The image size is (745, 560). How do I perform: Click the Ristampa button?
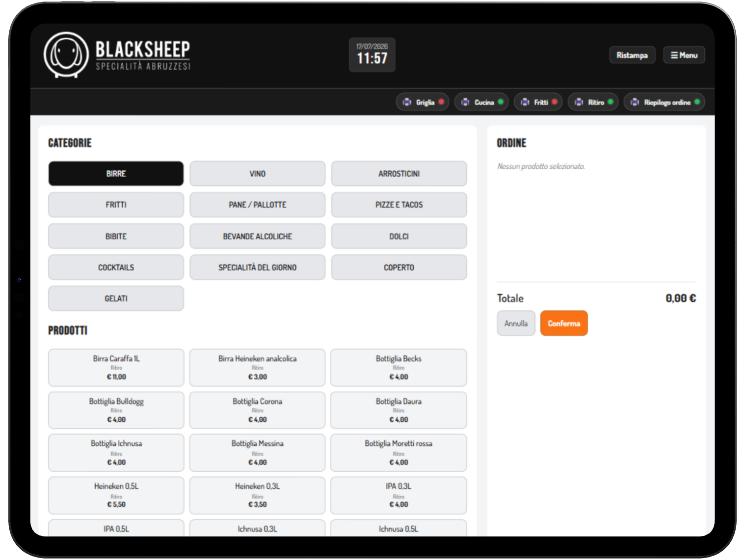[x=632, y=55]
